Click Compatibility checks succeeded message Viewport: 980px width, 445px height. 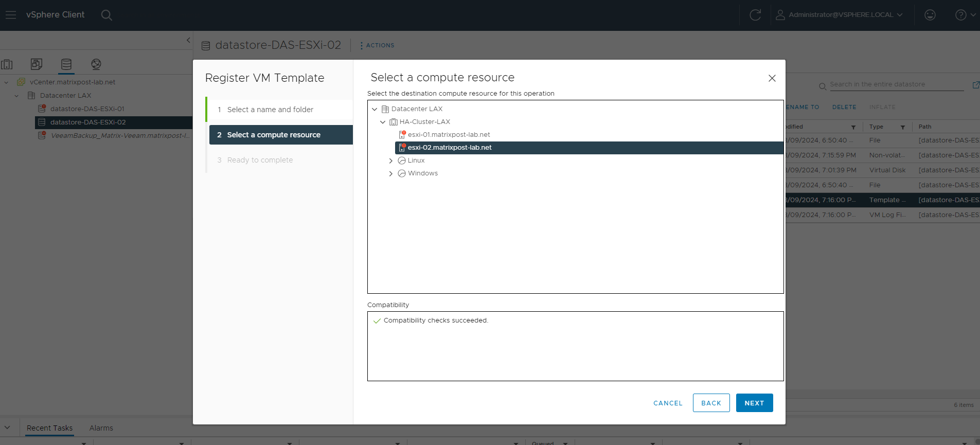pos(435,321)
